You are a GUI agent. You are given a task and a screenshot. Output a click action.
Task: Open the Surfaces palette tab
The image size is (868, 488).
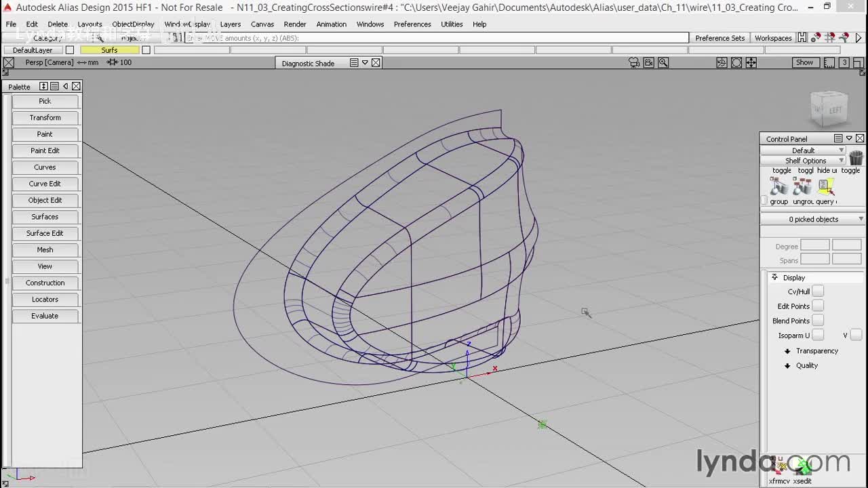pos(45,217)
